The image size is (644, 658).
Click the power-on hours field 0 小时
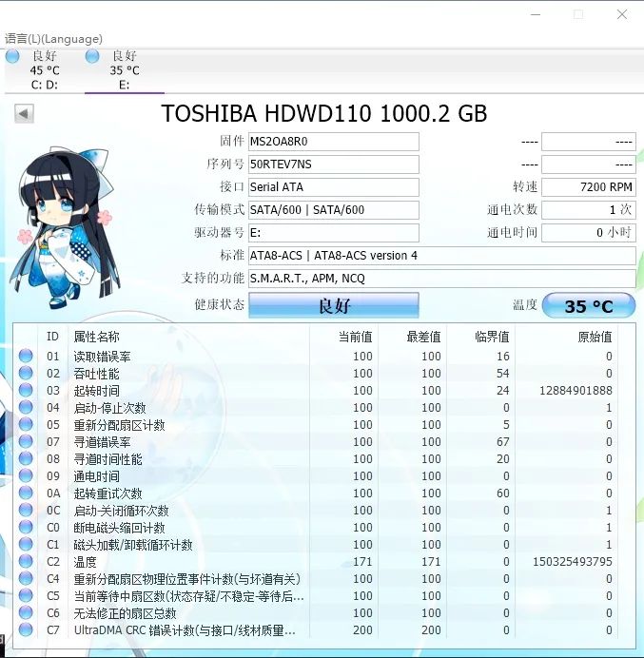(x=589, y=232)
